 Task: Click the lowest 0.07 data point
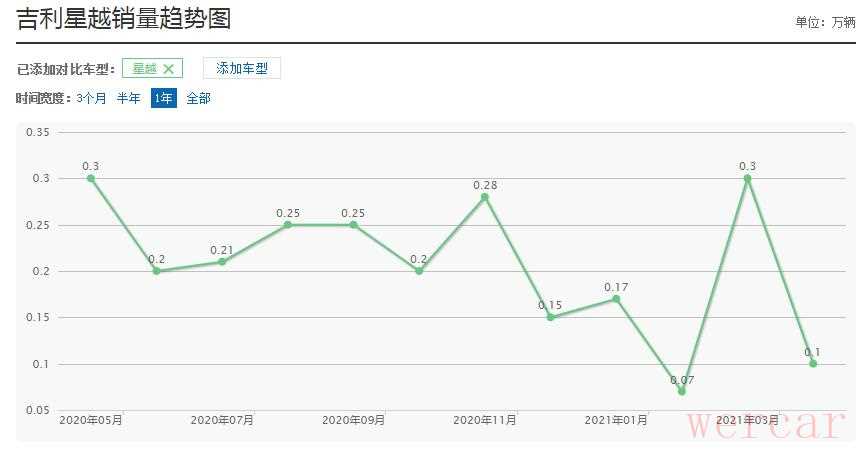point(682,391)
